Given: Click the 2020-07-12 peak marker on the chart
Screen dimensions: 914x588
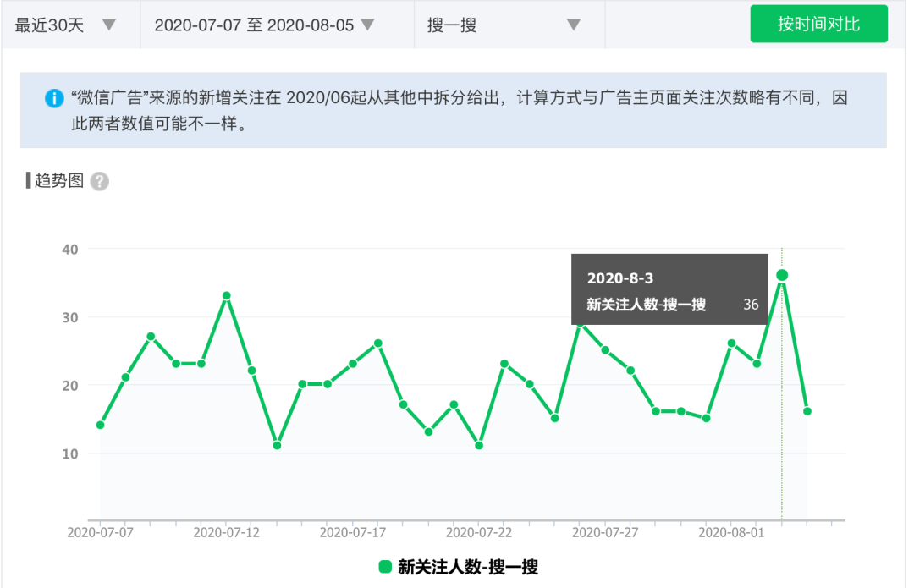Looking at the screenshot, I should (225, 296).
